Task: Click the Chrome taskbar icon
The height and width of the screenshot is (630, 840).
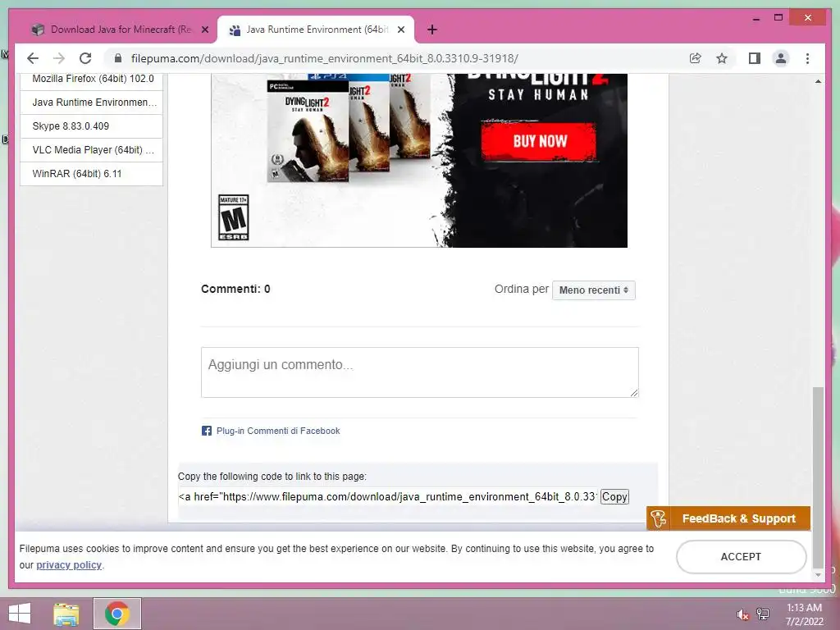Action: tap(117, 614)
